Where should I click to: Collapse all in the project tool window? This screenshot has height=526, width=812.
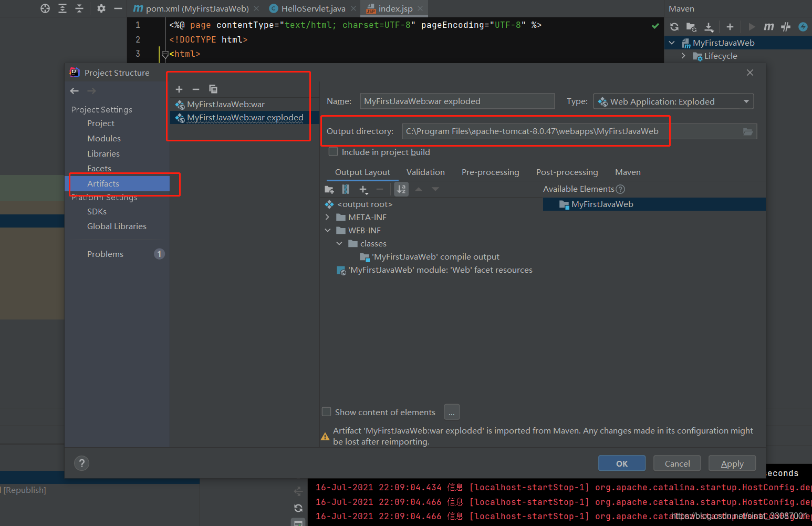click(x=79, y=8)
